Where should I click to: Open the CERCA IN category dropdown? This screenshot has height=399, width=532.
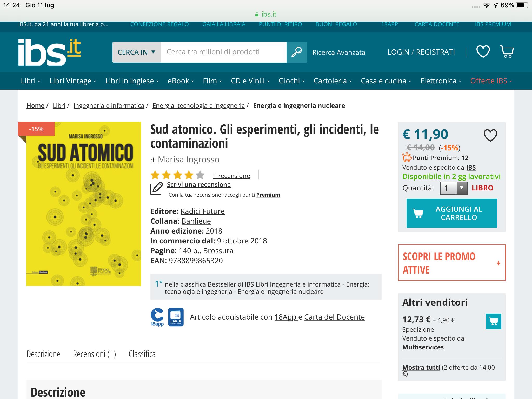pos(136,52)
